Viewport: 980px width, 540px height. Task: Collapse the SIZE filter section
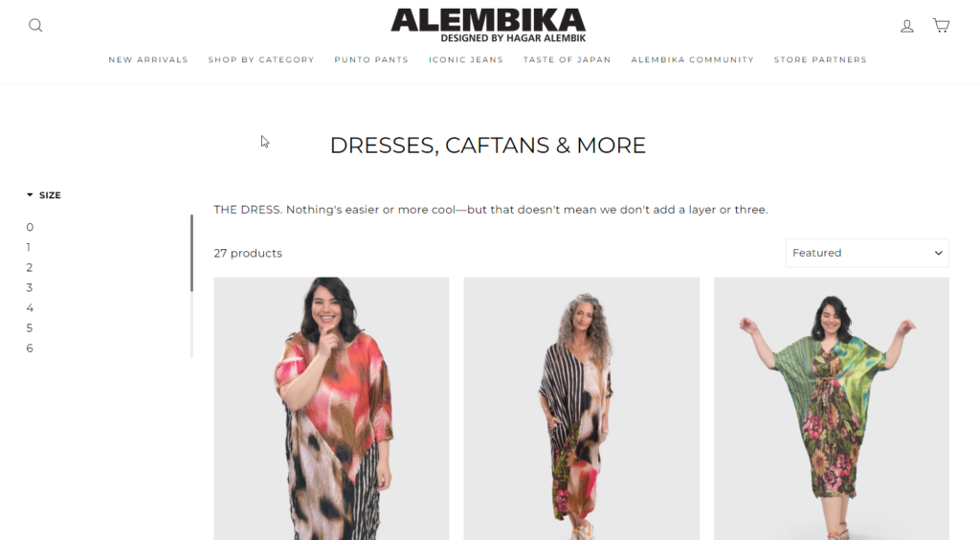coord(44,195)
